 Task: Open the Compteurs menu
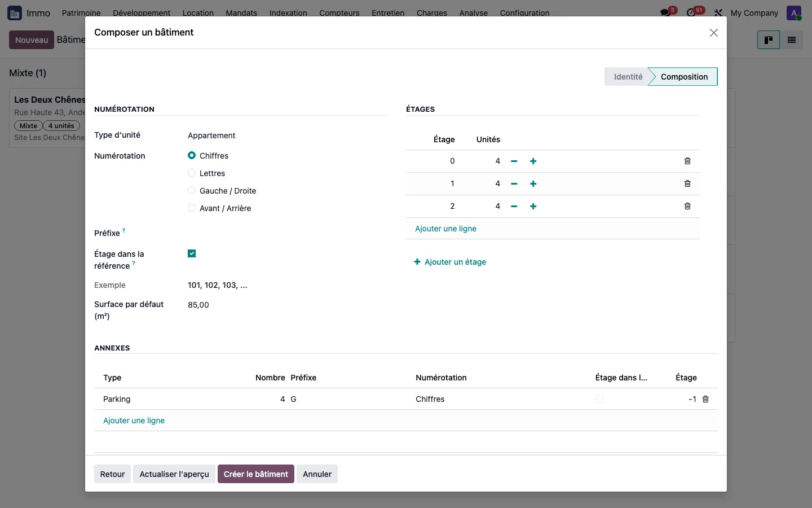pos(339,13)
